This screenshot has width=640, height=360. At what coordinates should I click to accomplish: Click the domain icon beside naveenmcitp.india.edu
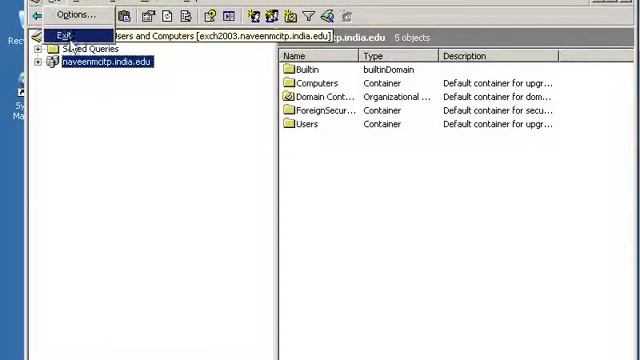tap(53, 62)
